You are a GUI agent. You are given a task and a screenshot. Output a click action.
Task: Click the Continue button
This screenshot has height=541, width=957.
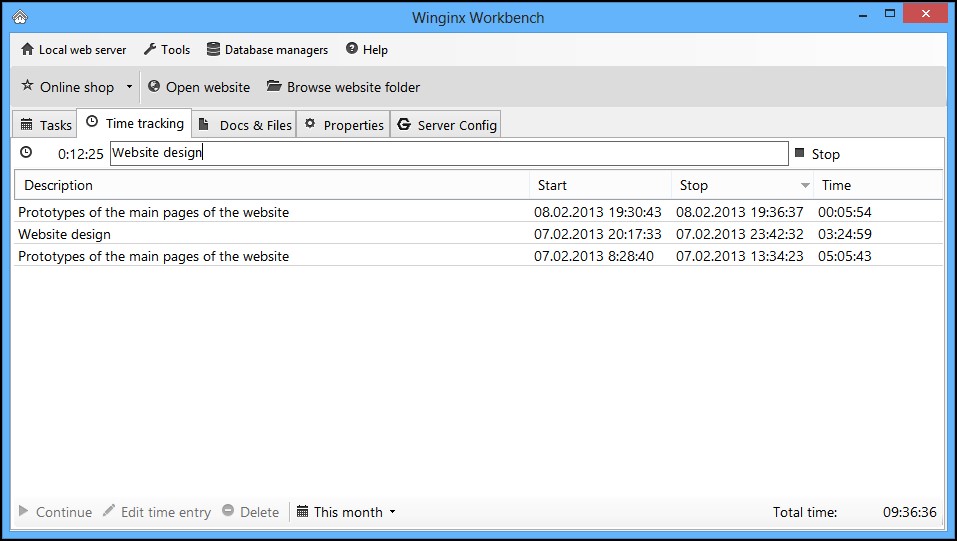point(55,512)
